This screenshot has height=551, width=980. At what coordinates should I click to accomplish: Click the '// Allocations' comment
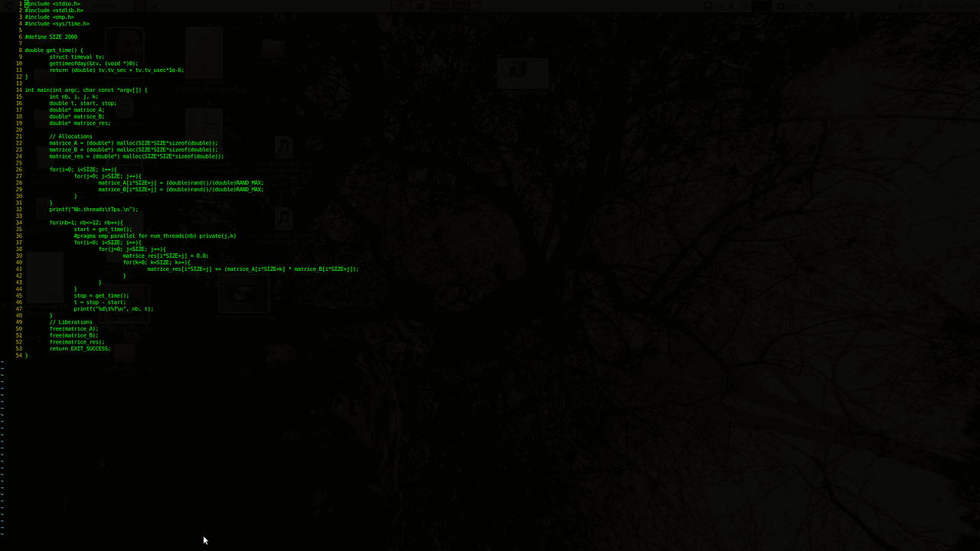[70, 137]
